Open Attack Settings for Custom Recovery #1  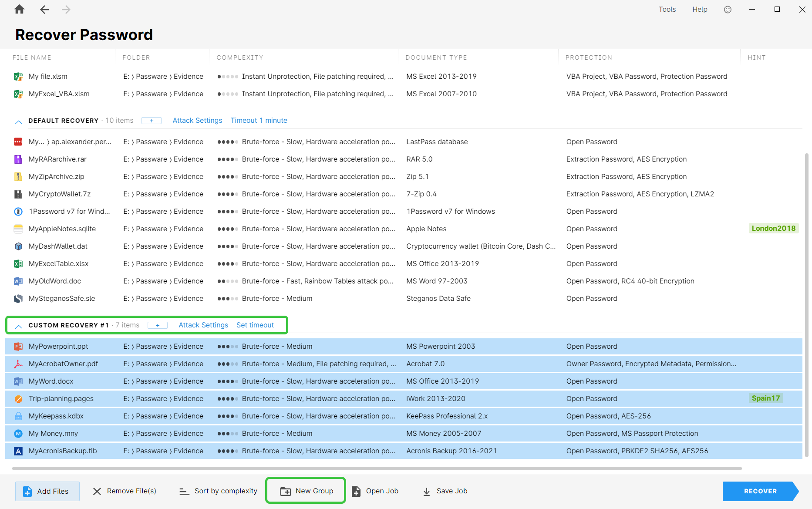coord(203,325)
